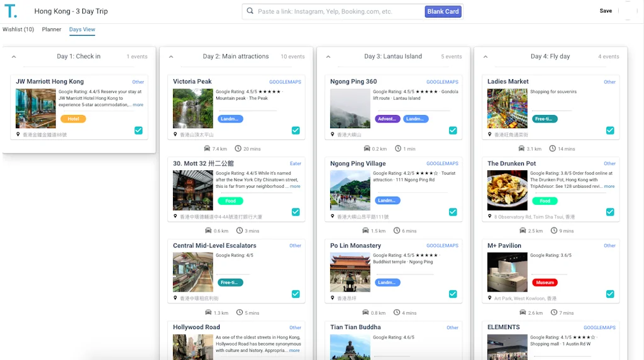Click the search magnifier icon
Image resolution: width=644 pixels, height=360 pixels.
[x=250, y=11]
